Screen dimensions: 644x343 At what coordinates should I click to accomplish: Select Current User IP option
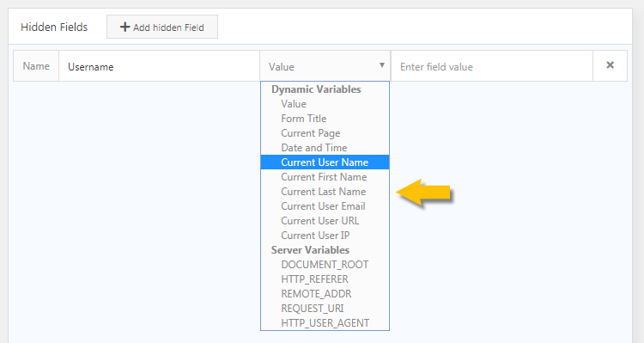click(x=325, y=236)
